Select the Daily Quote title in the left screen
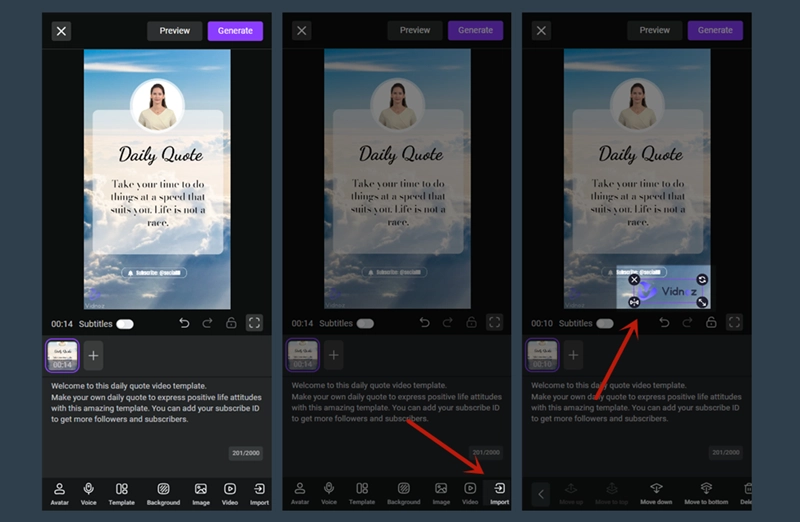Image resolution: width=800 pixels, height=522 pixels. pos(161,155)
